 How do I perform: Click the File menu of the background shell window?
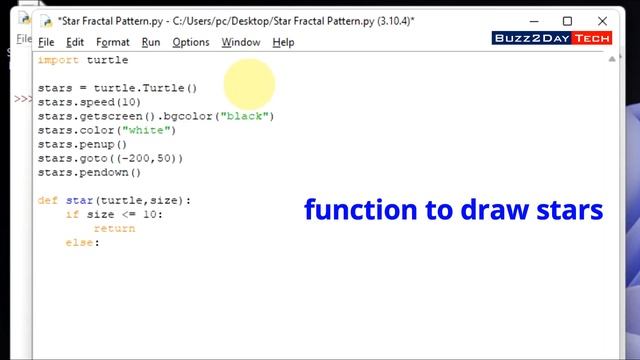click(24, 39)
